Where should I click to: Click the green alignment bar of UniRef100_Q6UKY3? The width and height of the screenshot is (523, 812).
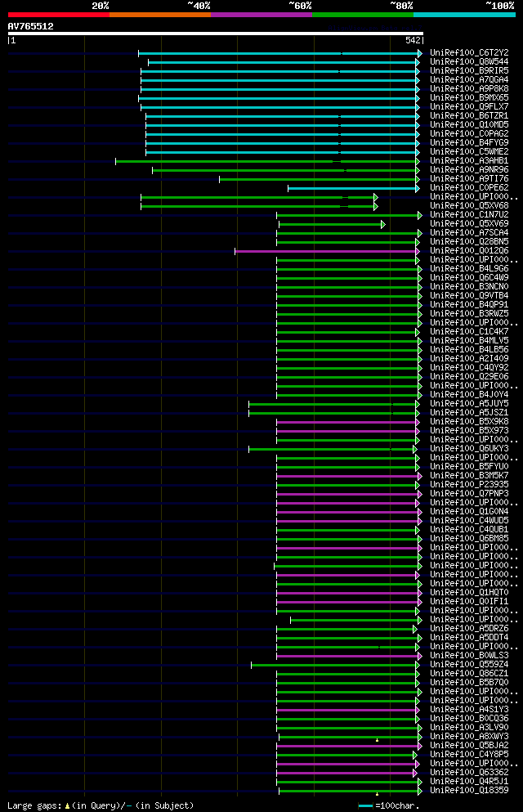coord(333,449)
